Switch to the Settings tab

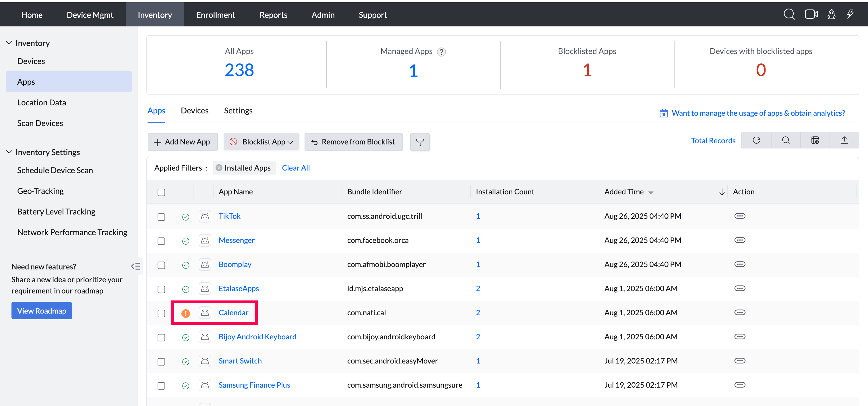coord(238,111)
